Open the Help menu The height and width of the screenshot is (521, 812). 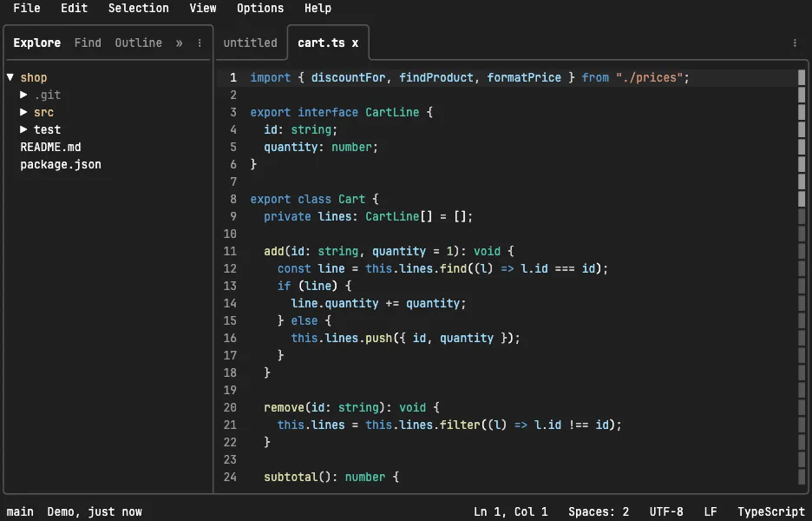tap(318, 9)
